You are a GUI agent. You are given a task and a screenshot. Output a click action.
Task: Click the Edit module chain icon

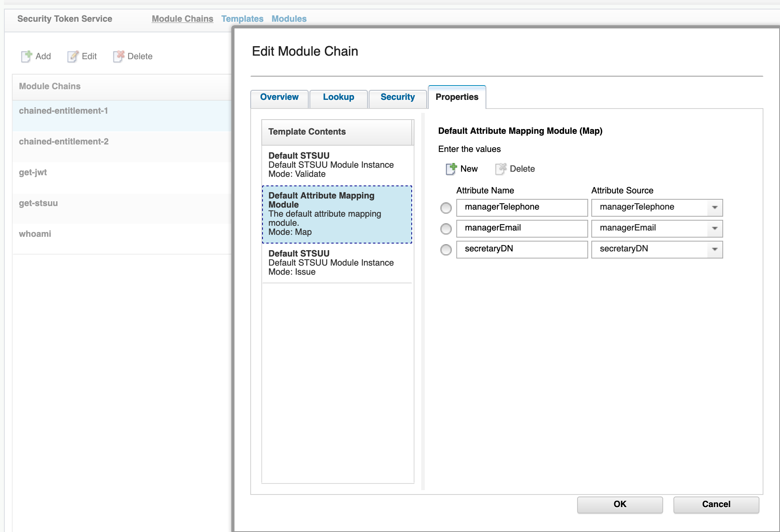[x=73, y=56]
